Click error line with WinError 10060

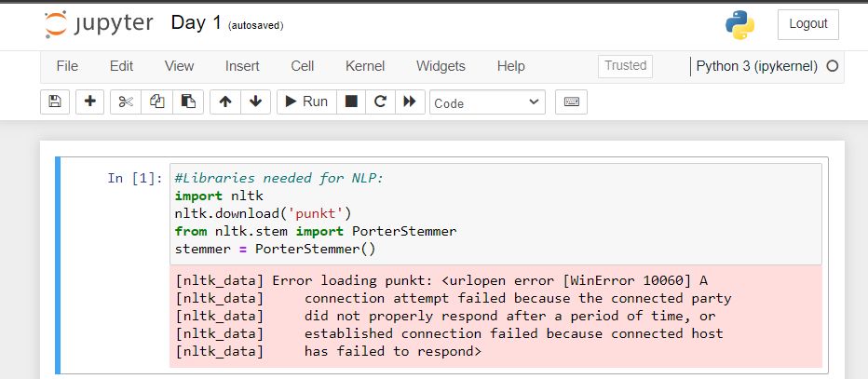441,280
